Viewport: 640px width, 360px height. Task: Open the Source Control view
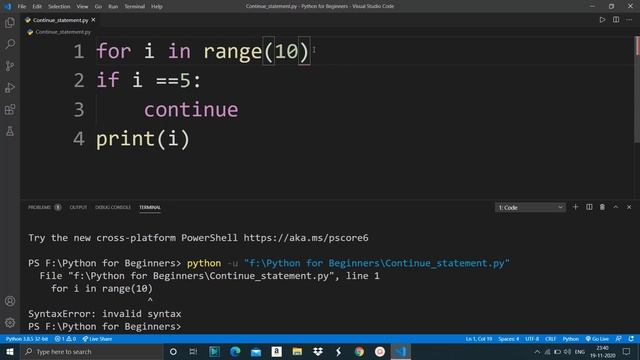pos(10,66)
